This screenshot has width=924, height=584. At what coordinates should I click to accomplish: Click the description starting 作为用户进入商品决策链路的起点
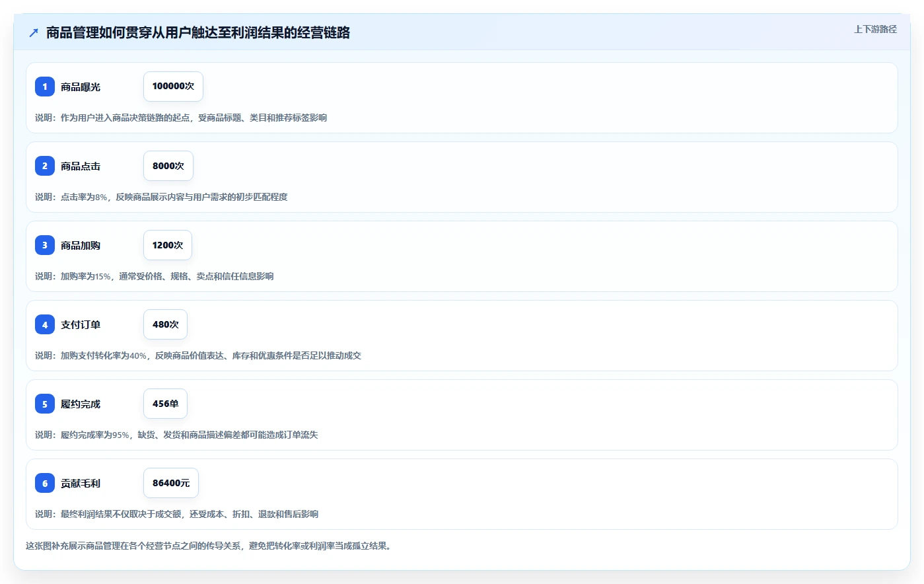[x=181, y=118]
